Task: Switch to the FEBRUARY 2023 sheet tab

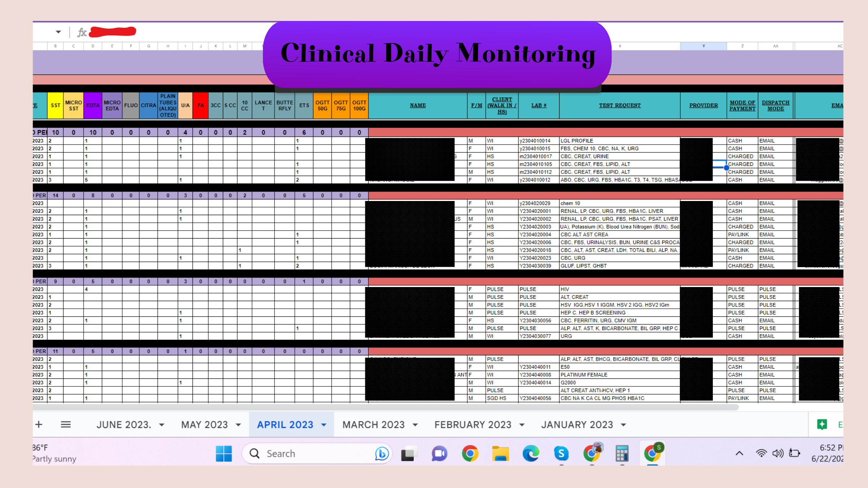Action: (473, 425)
